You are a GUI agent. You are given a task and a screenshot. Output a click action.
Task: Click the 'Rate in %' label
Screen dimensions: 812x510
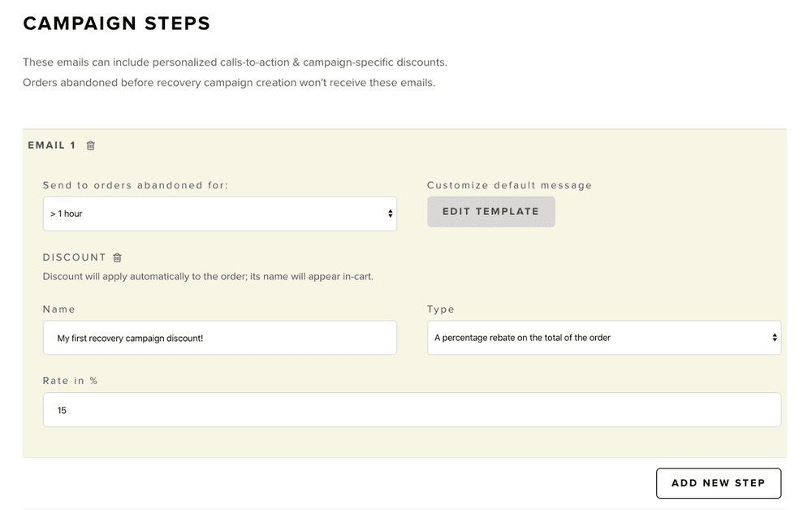(x=71, y=381)
